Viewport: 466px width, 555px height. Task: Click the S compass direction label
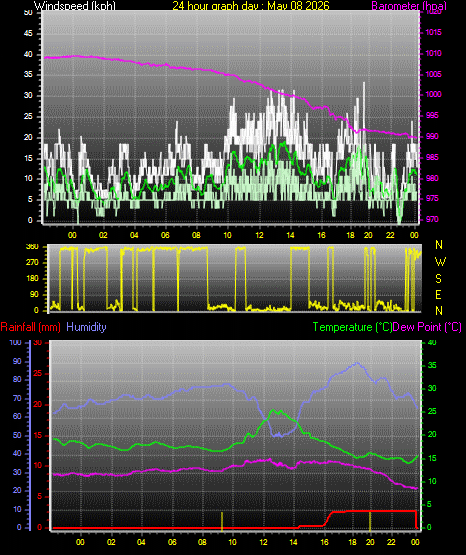[x=438, y=279]
